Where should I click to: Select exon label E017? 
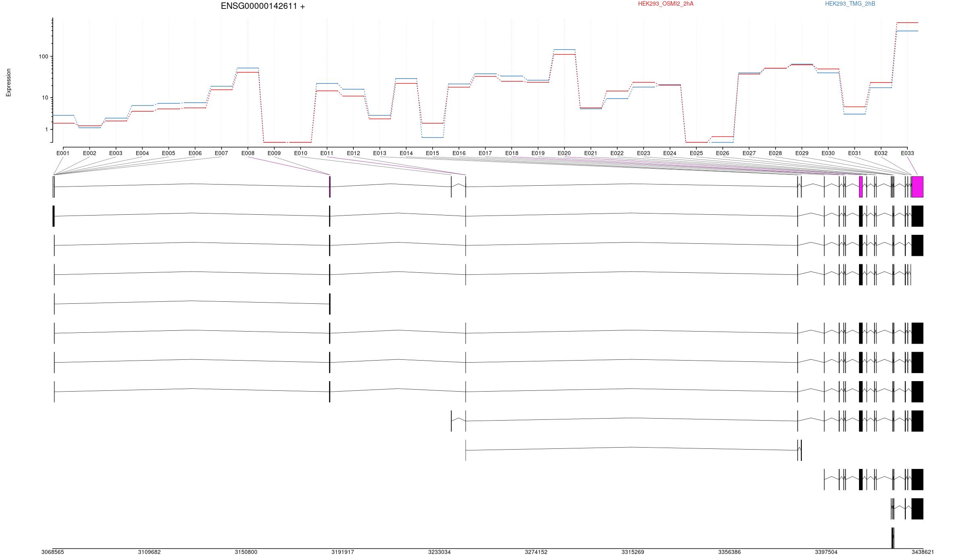tap(485, 153)
